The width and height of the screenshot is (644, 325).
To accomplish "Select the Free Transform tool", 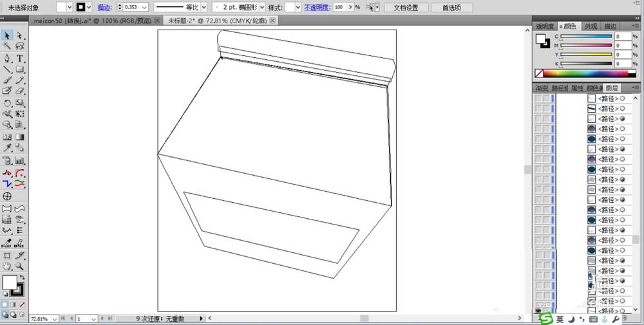I will [x=20, y=114].
